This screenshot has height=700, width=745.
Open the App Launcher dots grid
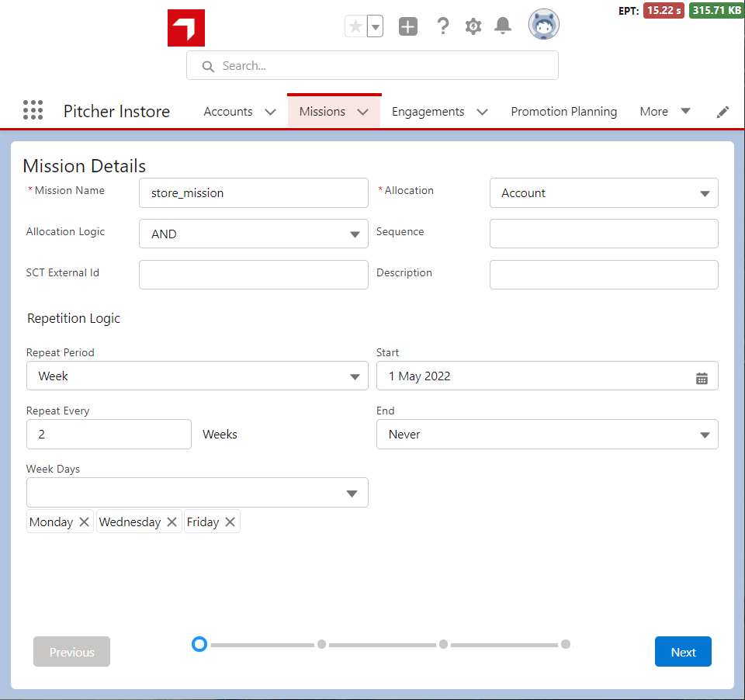pos(33,110)
